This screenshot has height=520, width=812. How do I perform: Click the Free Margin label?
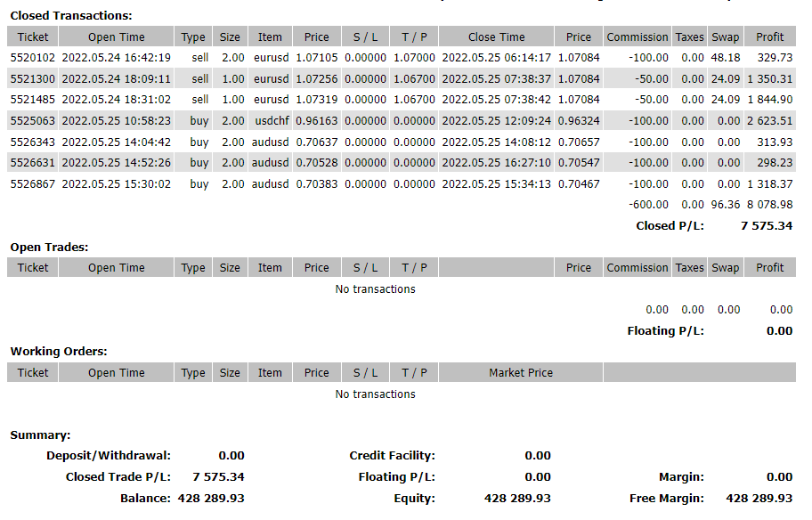(x=666, y=499)
